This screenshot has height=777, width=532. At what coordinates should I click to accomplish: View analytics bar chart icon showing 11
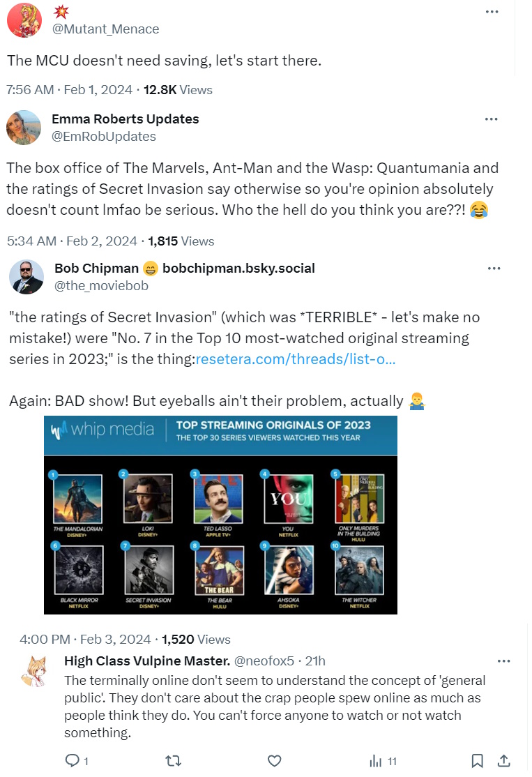[376, 761]
